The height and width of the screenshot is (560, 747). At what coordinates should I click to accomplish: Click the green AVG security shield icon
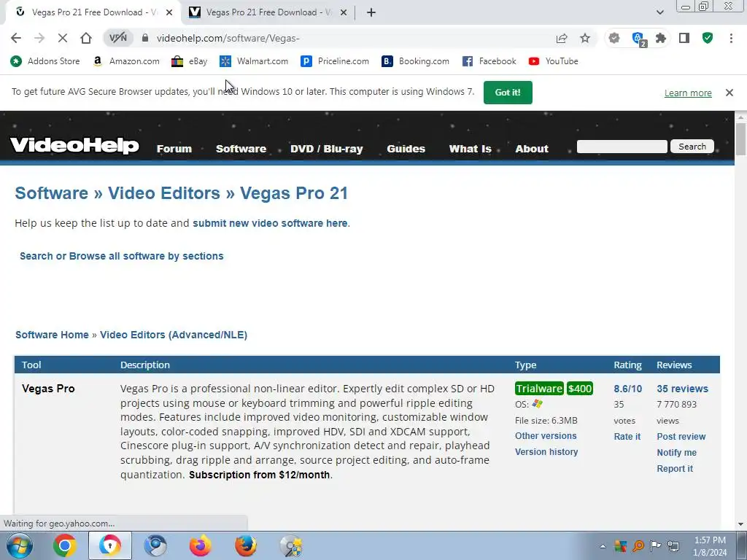click(x=708, y=38)
